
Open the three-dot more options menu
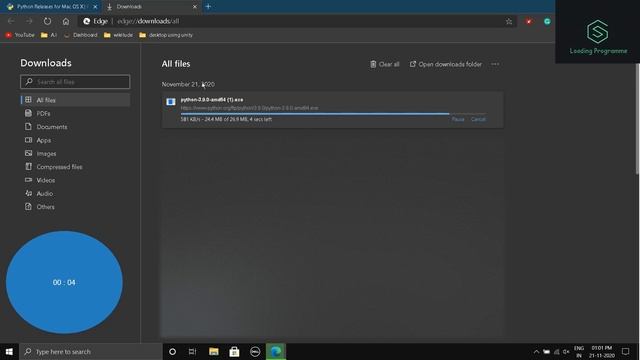pyautogui.click(x=495, y=64)
